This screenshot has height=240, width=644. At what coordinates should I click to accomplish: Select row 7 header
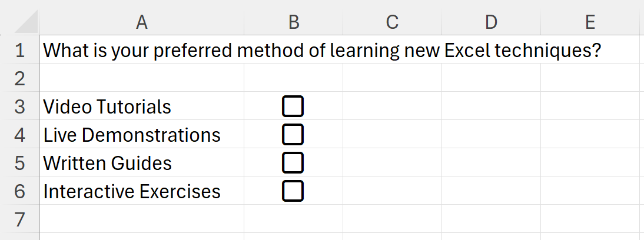[x=19, y=219]
